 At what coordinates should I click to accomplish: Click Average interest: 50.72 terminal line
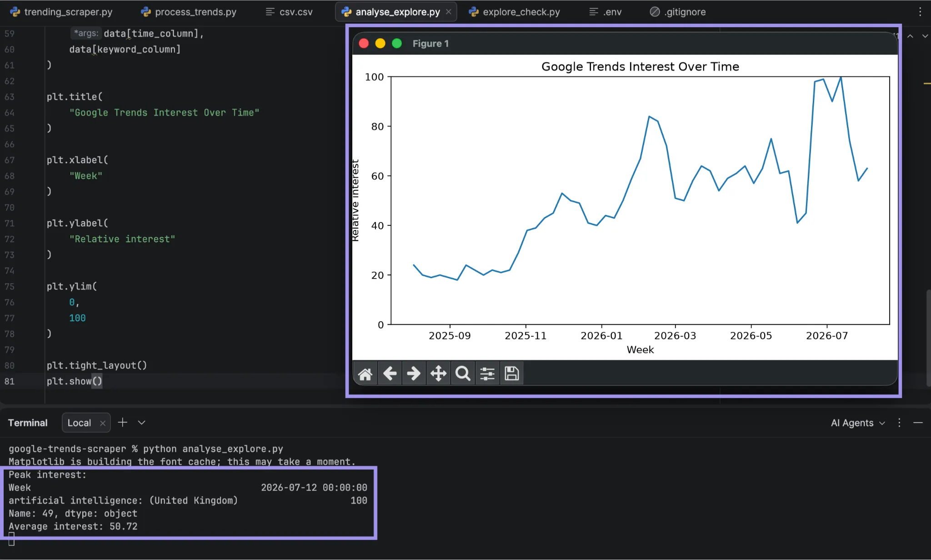[x=73, y=526]
